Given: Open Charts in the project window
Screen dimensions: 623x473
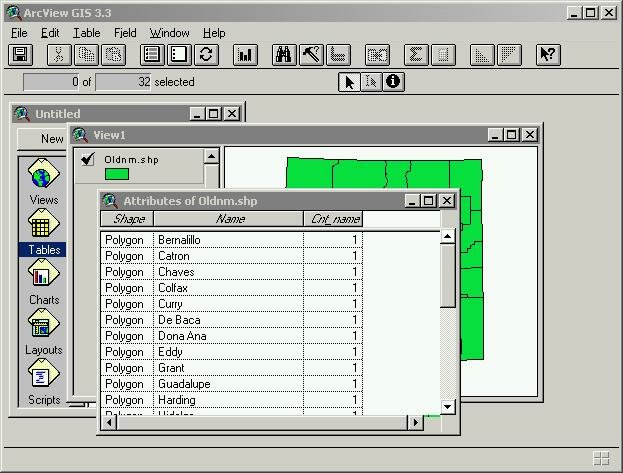Looking at the screenshot, I should click(x=43, y=282).
